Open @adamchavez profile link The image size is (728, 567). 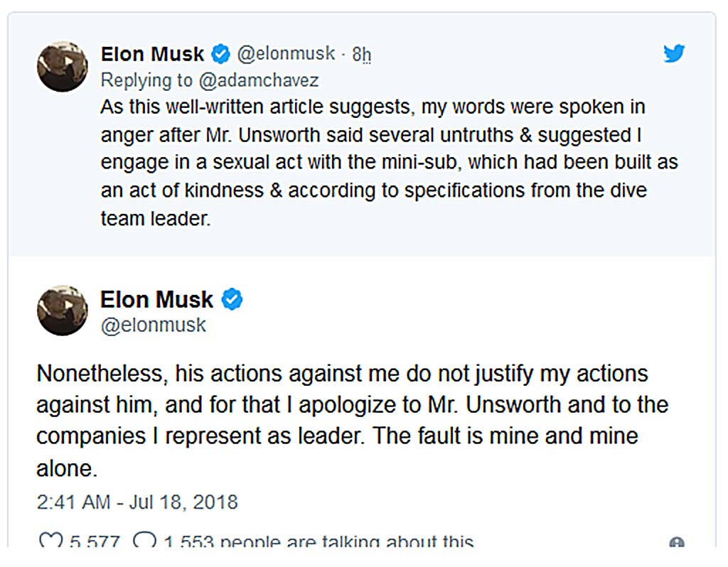click(259, 80)
